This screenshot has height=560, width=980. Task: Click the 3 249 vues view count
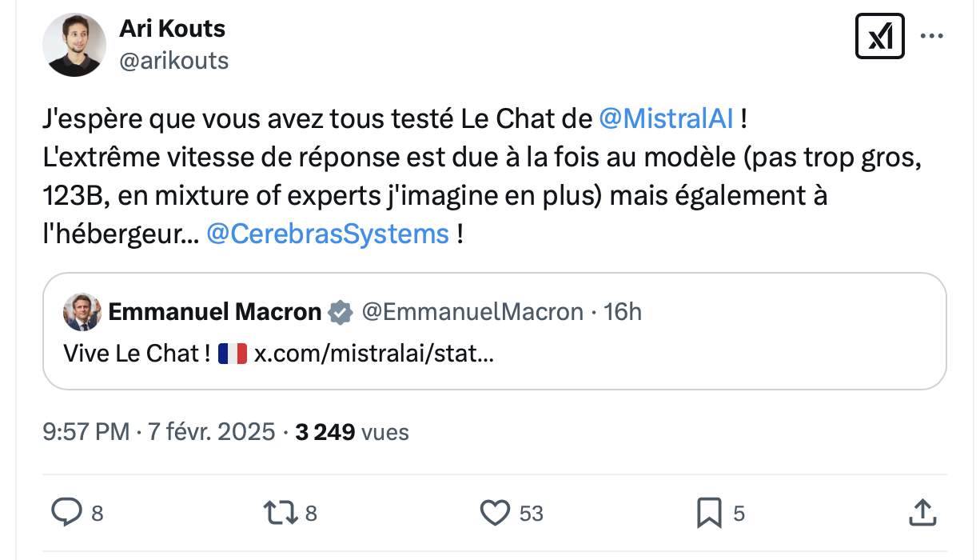point(352,432)
